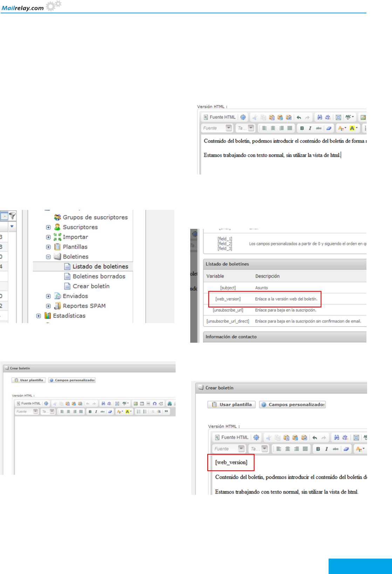Image resolution: width=392 pixels, height=574 pixels.
Task: Click Undo arrow in the [web_version] editor
Action: click(x=315, y=438)
